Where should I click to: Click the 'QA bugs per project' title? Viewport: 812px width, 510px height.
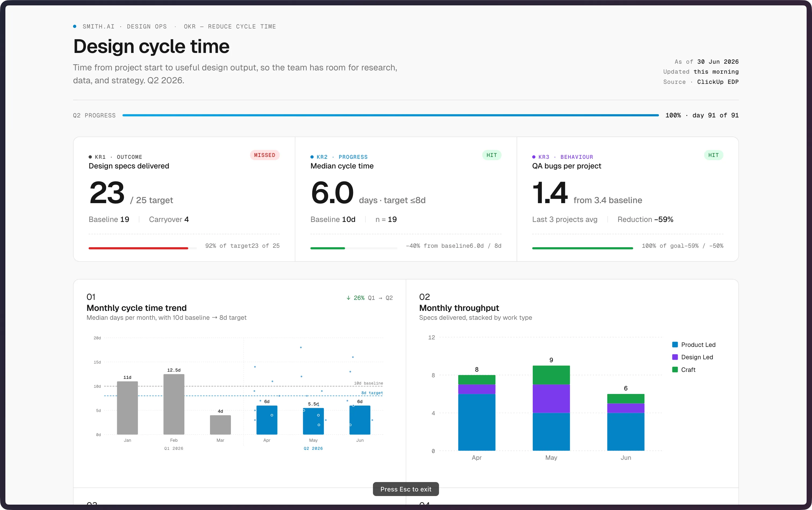567,166
